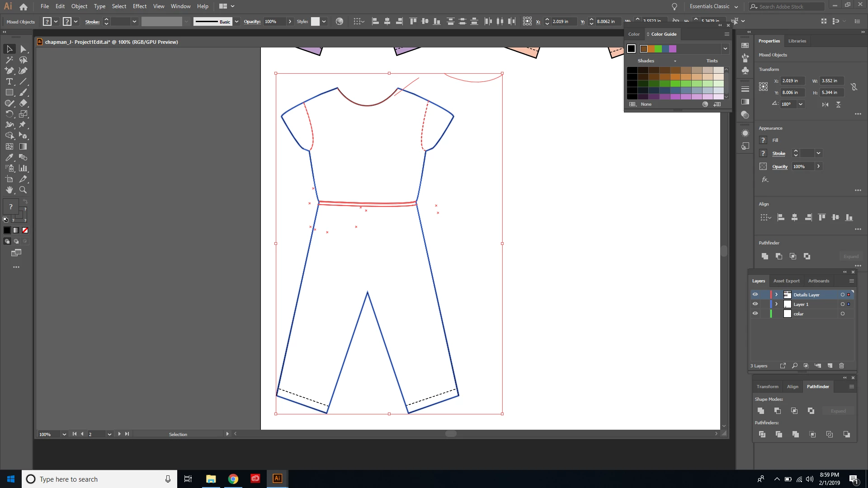This screenshot has width=868, height=488.
Task: Expand the Details Layer contents
Action: (x=777, y=295)
